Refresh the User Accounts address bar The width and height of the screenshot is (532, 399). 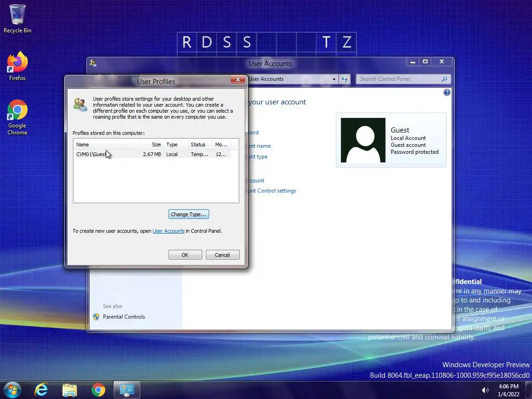click(345, 79)
